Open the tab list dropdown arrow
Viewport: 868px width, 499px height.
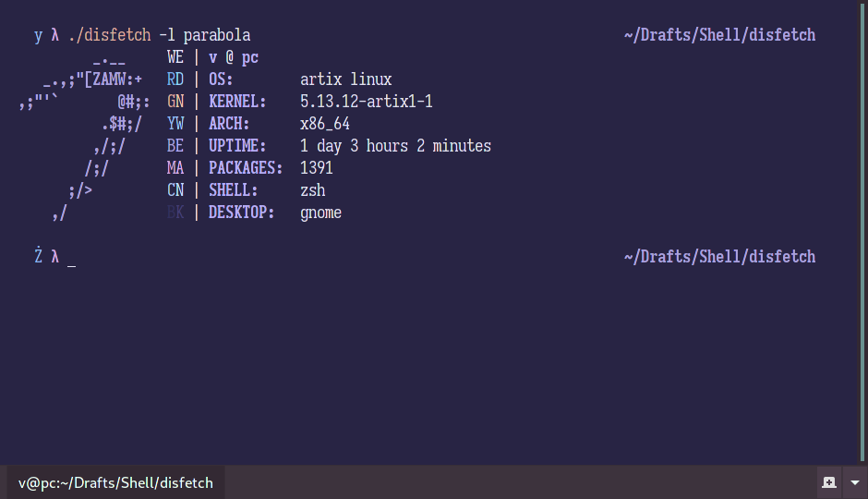click(855, 482)
